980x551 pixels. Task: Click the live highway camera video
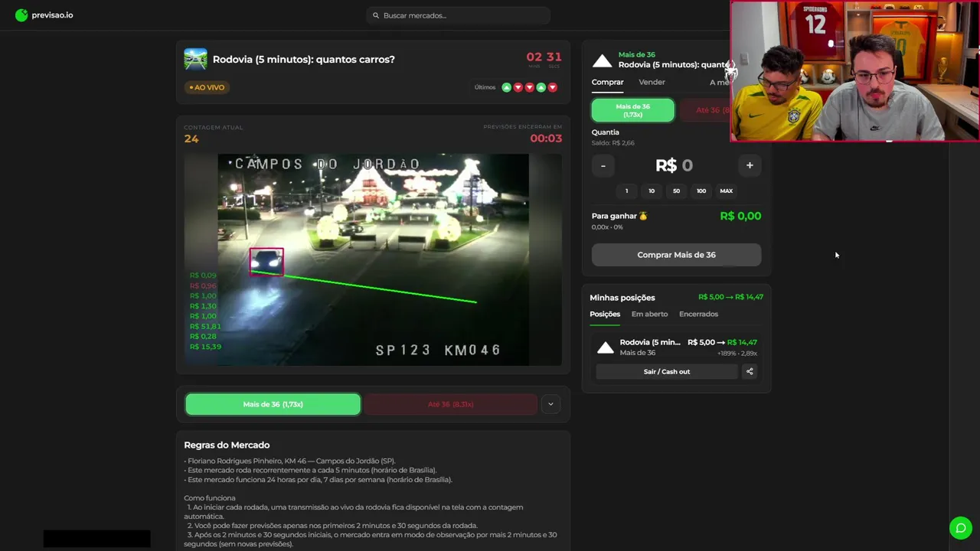pyautogui.click(x=373, y=259)
